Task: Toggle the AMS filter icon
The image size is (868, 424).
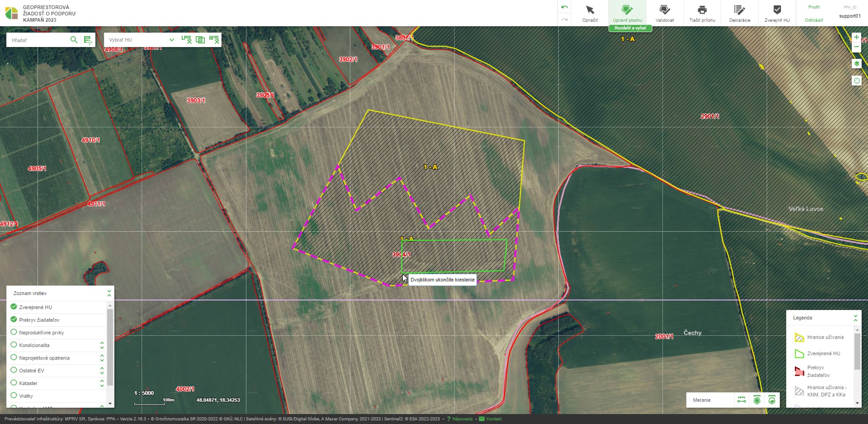Action: 214,39
